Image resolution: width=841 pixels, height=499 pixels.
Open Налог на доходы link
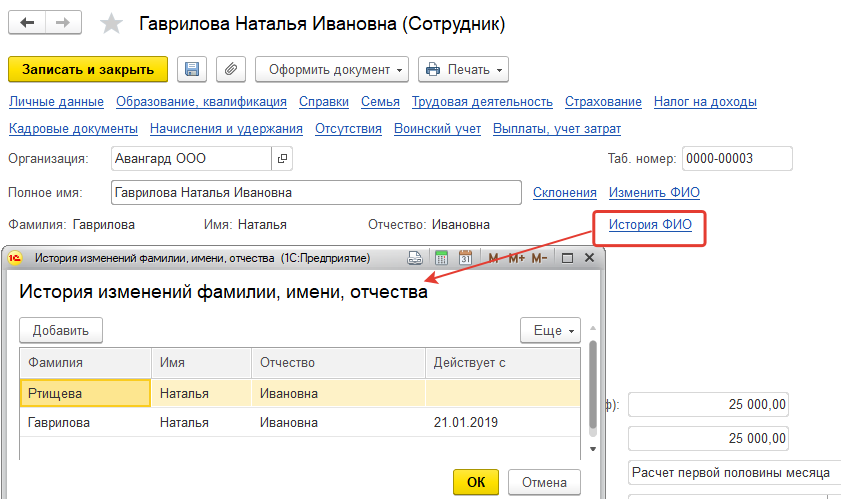(705, 102)
